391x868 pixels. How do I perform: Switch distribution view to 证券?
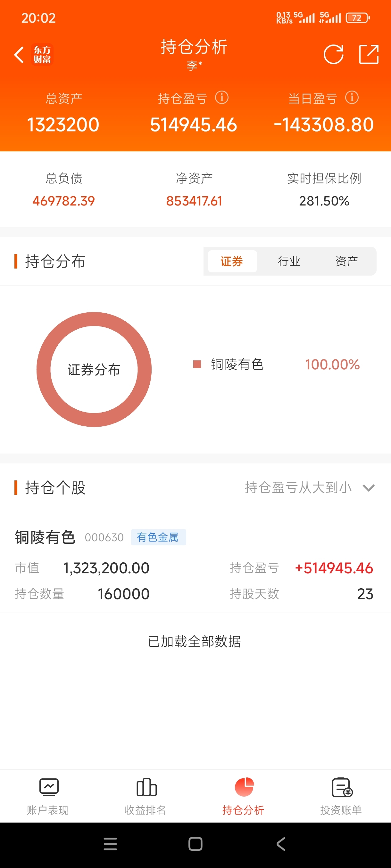pyautogui.click(x=232, y=261)
